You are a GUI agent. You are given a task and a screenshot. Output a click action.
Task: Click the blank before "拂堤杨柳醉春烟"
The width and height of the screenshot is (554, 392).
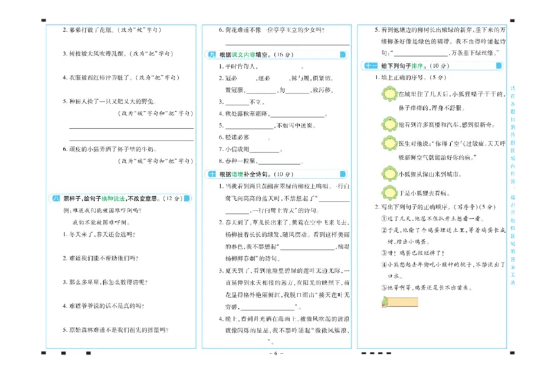click(x=307, y=247)
